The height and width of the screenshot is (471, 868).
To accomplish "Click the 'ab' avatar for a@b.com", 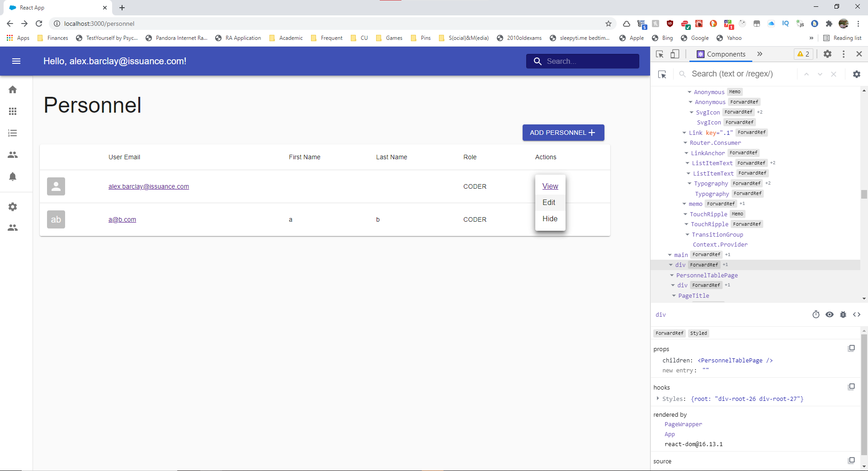I will coord(56,219).
